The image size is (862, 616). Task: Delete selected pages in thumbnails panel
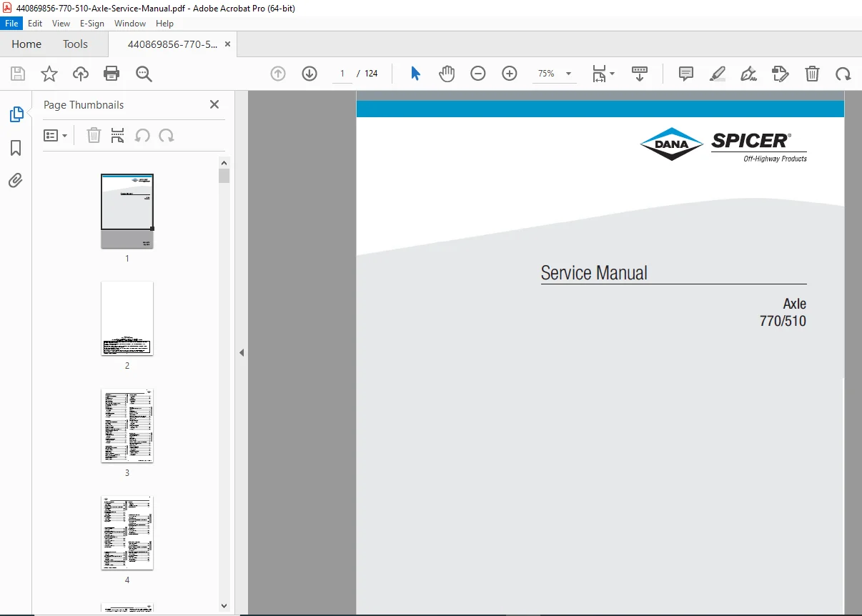(x=94, y=136)
